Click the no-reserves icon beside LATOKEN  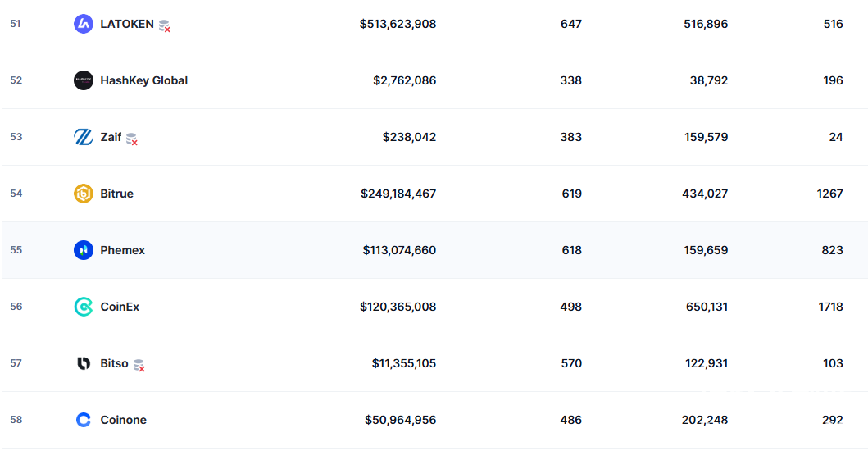click(x=165, y=26)
